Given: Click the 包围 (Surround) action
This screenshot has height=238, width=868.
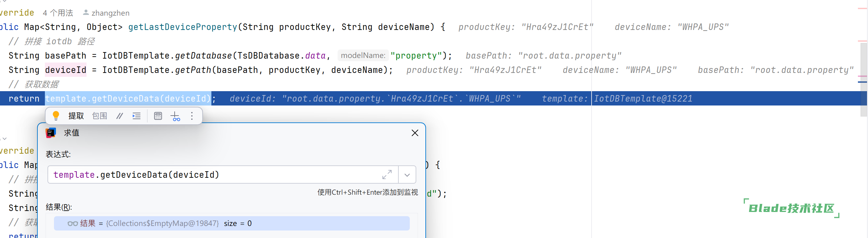Looking at the screenshot, I should point(100,116).
